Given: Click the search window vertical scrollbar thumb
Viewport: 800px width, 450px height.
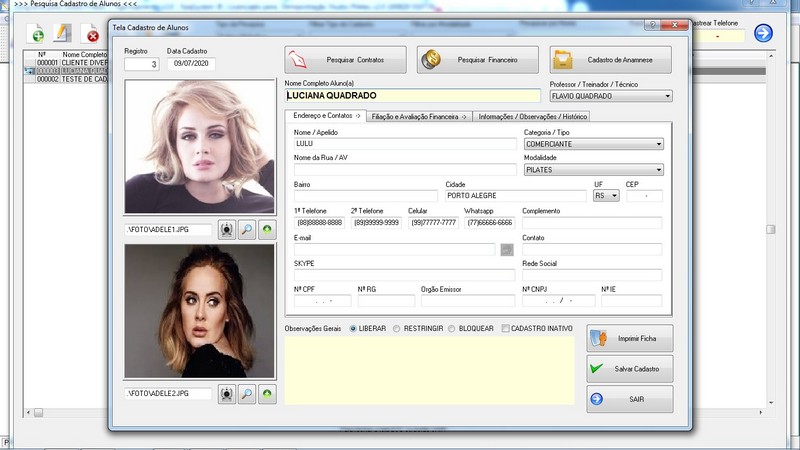Looking at the screenshot, I should [771, 230].
